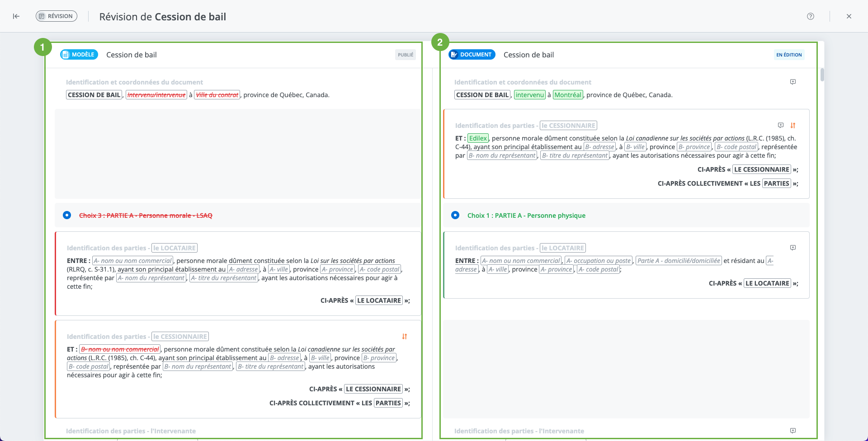Open the help question mark icon
This screenshot has height=441, width=868.
(x=811, y=16)
